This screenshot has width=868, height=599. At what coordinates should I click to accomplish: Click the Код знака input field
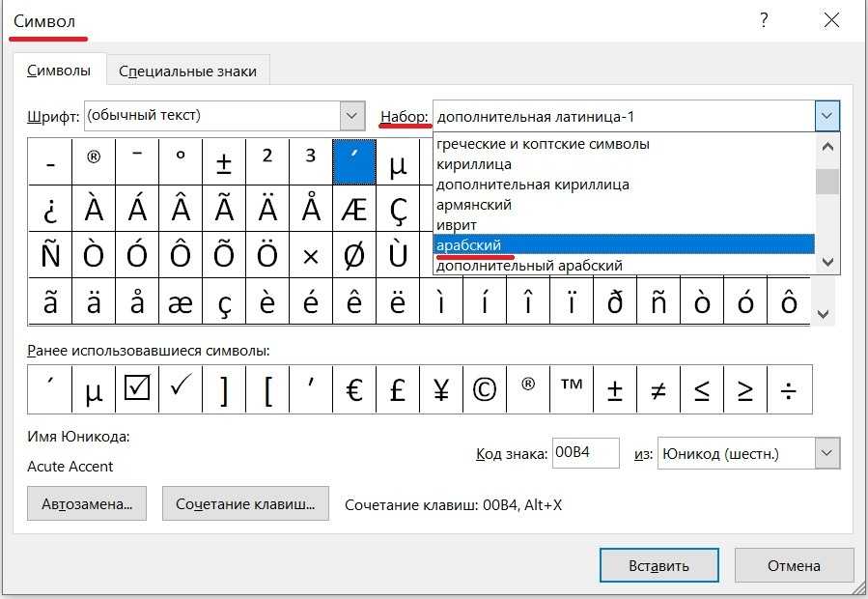tap(585, 452)
